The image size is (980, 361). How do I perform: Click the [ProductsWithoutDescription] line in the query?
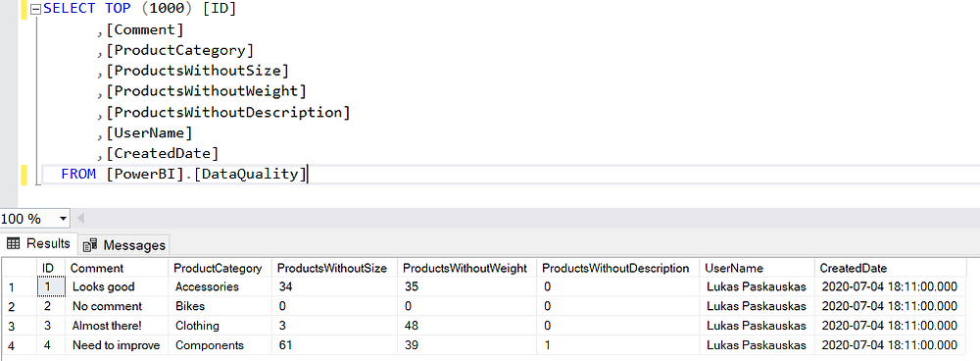tap(227, 112)
